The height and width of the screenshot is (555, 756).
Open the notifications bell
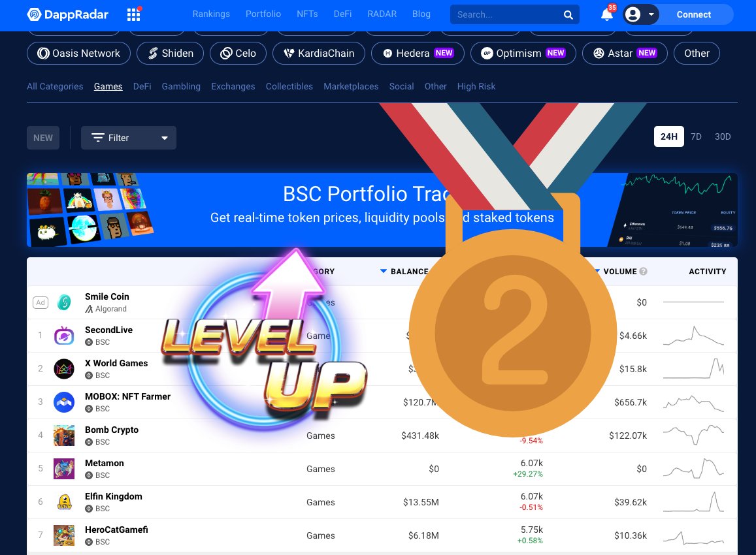pos(607,14)
